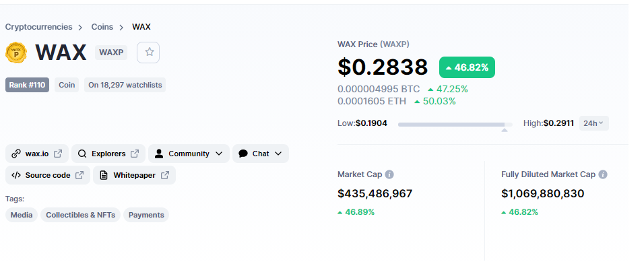Go to Coins breadcrumb
The height and width of the screenshot is (264, 644).
click(x=102, y=27)
